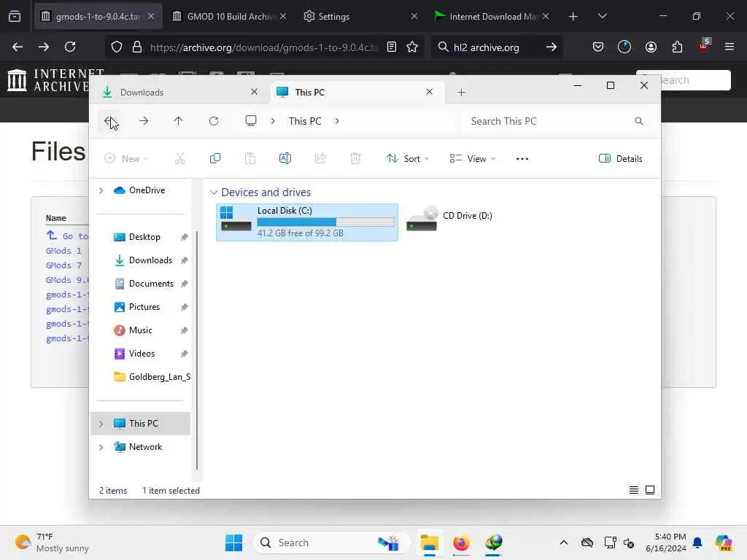The width and height of the screenshot is (747, 560).
Task: Click the Paste icon in Explorer toolbar
Action: click(x=250, y=158)
